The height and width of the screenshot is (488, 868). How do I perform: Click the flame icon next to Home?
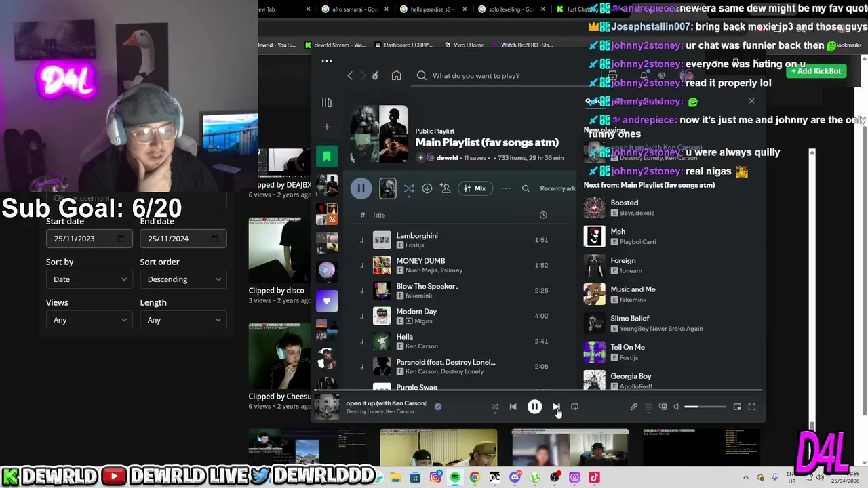[x=375, y=75]
